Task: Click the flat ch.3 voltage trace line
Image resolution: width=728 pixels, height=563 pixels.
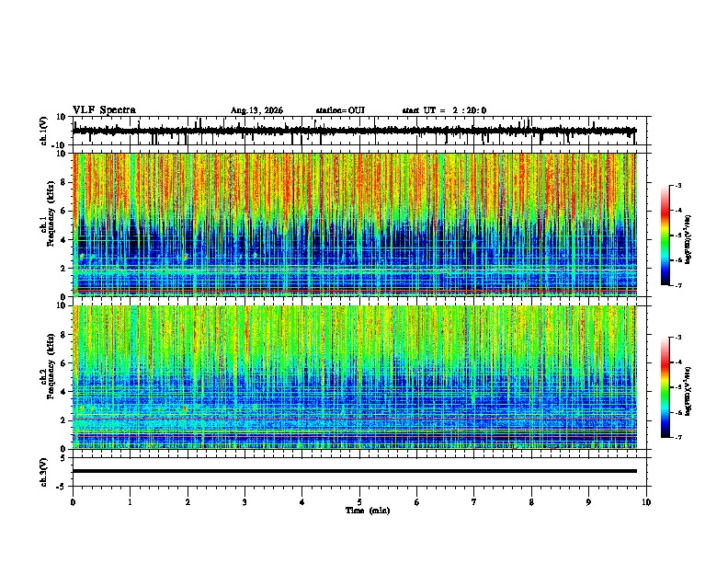Action: click(x=354, y=471)
